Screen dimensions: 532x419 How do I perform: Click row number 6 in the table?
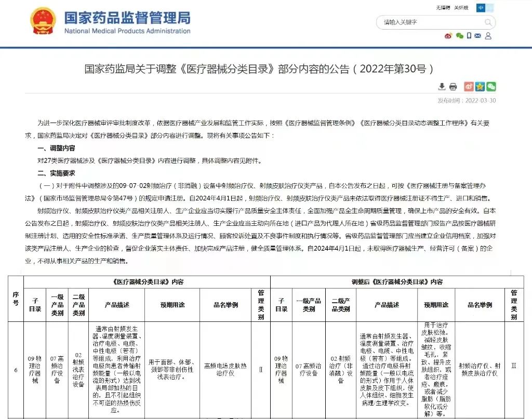pyautogui.click(x=16, y=370)
